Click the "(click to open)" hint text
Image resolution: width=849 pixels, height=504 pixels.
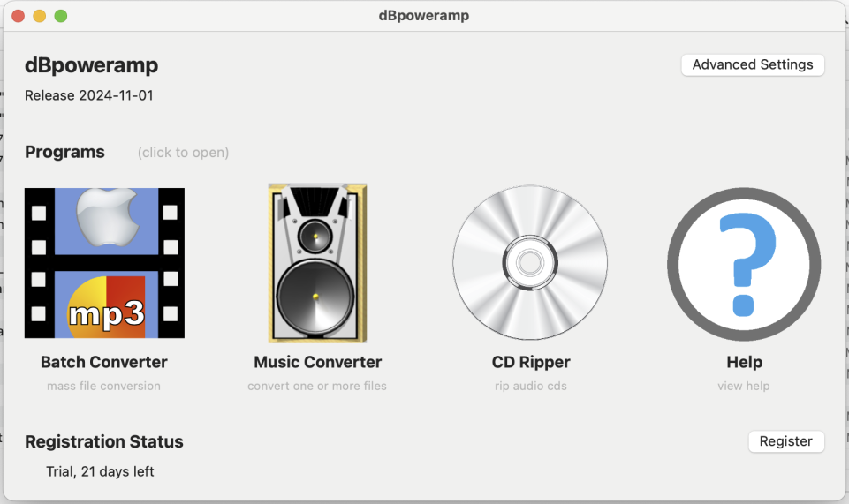[x=183, y=153]
